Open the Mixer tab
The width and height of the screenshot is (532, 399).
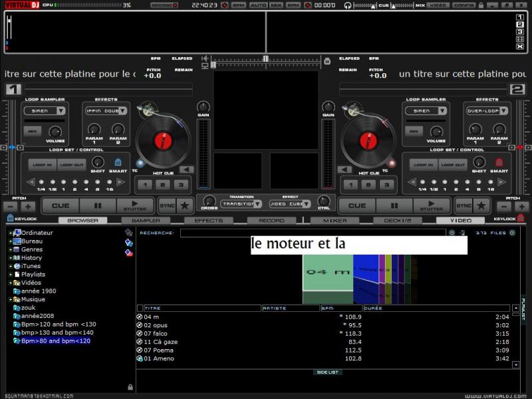tap(334, 220)
